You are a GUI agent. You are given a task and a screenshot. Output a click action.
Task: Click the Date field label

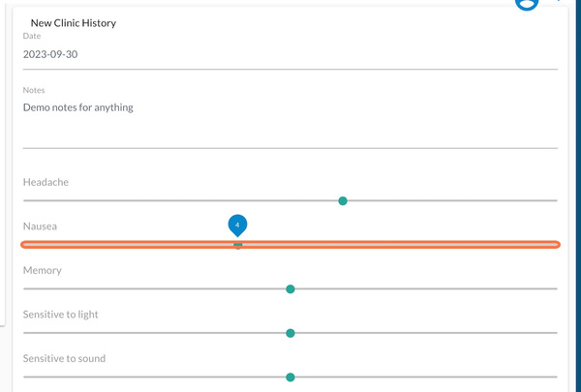pyautogui.click(x=32, y=36)
